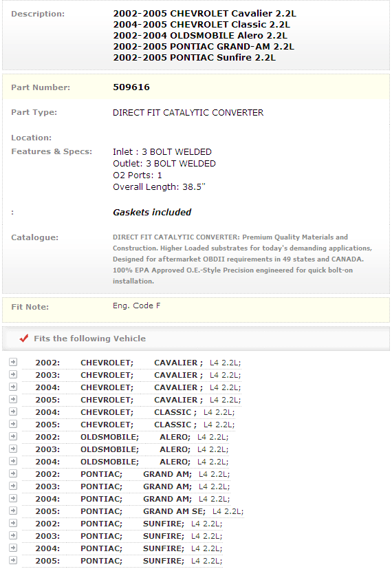
Task: Click the Eng. Code F fit note
Action: (136, 306)
